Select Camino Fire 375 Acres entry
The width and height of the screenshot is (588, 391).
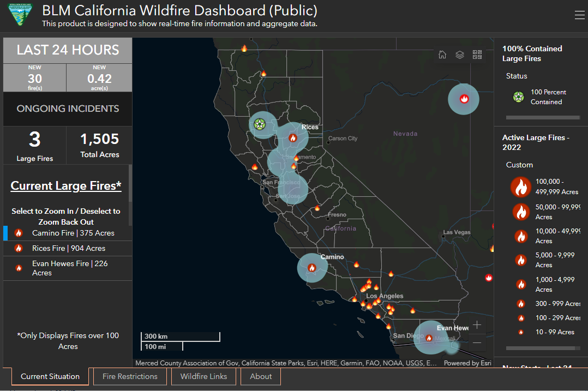73,233
